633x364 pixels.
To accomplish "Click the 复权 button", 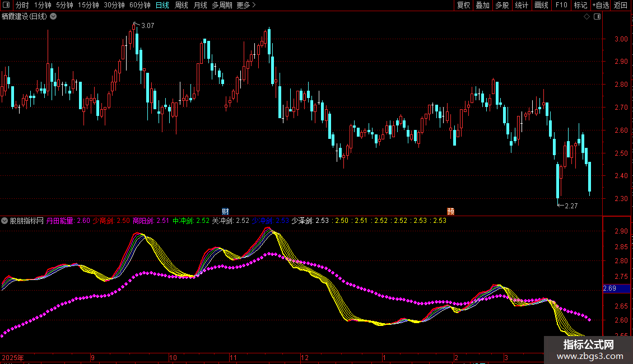I will pyautogui.click(x=463, y=6).
